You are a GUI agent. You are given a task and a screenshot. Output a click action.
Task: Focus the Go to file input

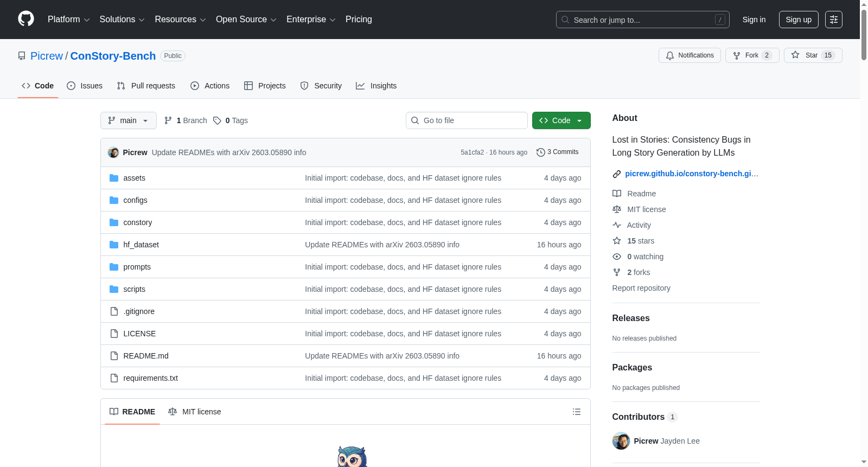467,120
